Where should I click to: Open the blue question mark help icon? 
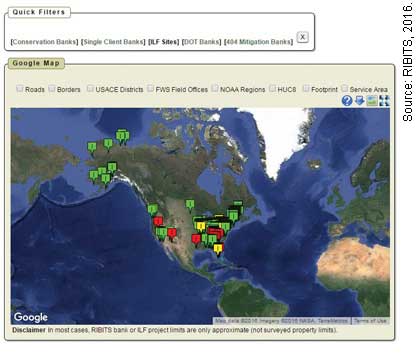(x=347, y=100)
